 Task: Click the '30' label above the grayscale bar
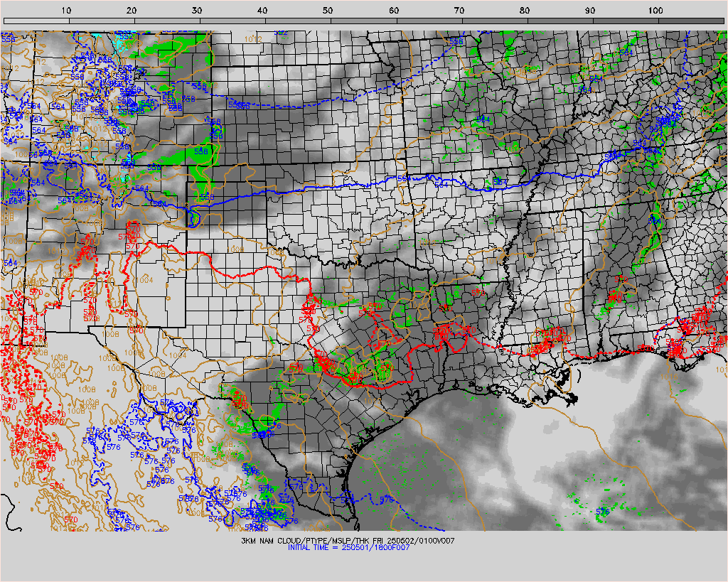pyautogui.click(x=197, y=11)
